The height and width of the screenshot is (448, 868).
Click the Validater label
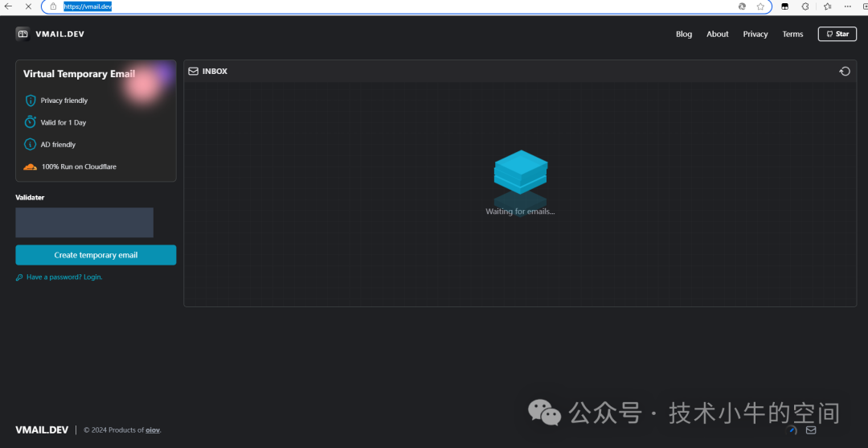tap(30, 197)
